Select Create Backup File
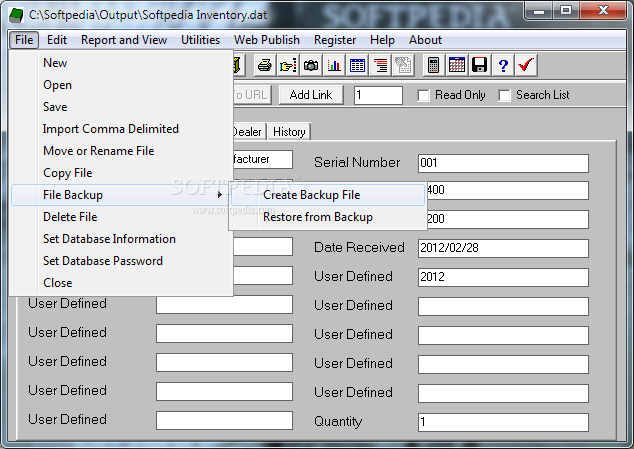The height and width of the screenshot is (449, 634). coord(328,195)
